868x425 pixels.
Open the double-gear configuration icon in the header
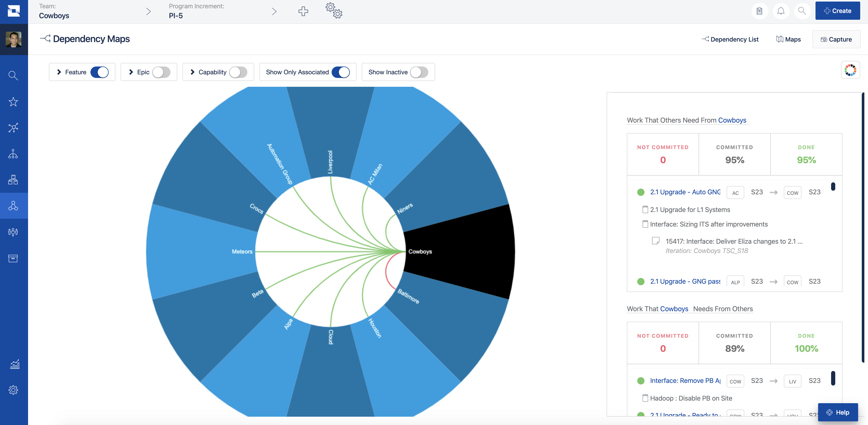click(x=334, y=11)
